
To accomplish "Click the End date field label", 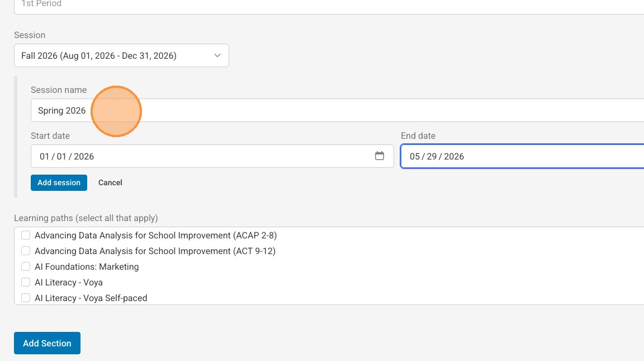I will click(x=418, y=135).
